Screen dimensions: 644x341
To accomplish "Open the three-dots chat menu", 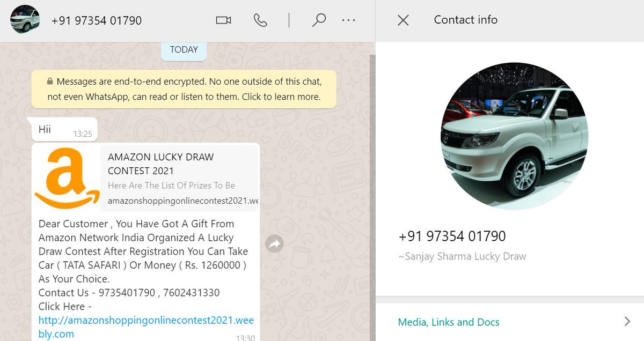I will coord(348,20).
